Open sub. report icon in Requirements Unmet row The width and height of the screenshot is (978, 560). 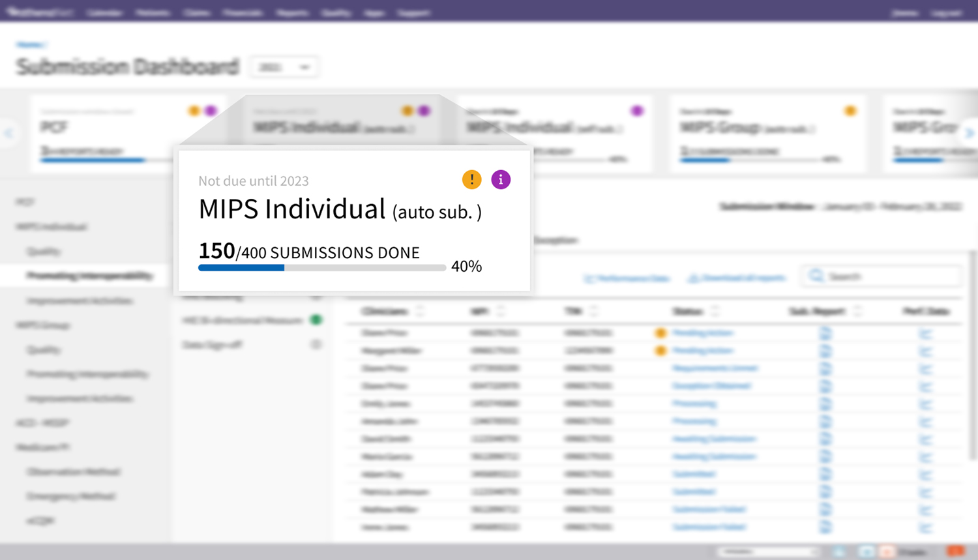pos(825,368)
